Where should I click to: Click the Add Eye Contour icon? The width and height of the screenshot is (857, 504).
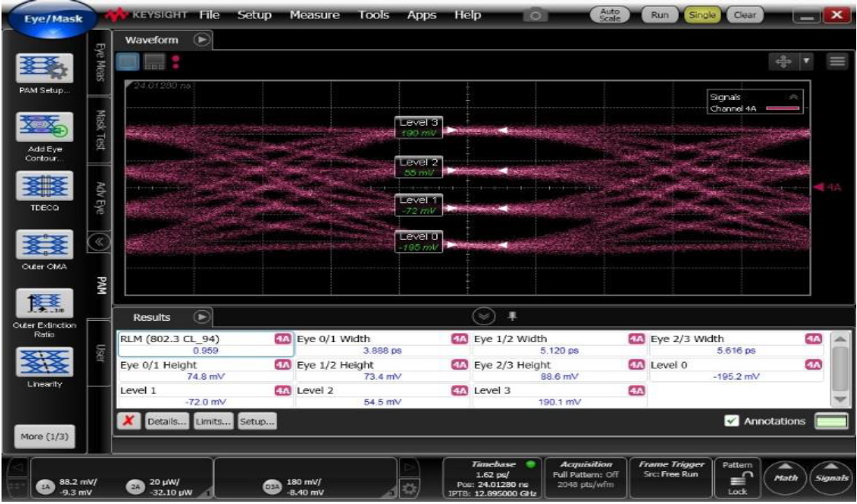44,127
